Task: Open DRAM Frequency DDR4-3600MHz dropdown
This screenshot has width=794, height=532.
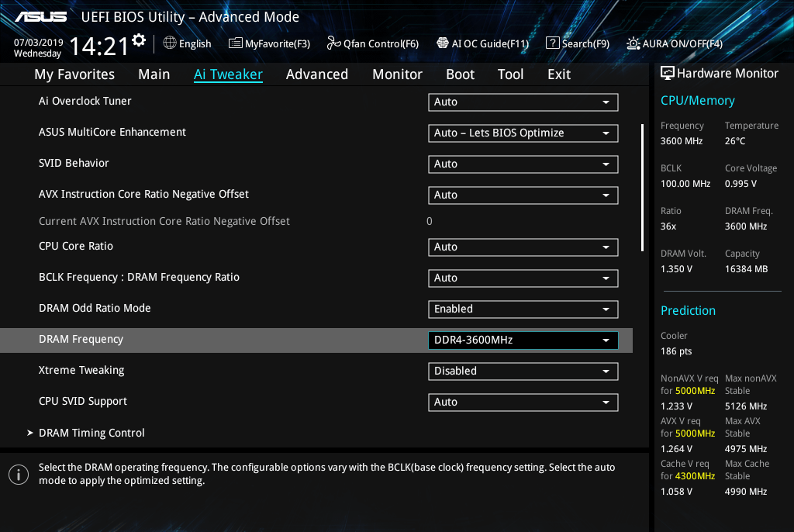Action: 523,340
